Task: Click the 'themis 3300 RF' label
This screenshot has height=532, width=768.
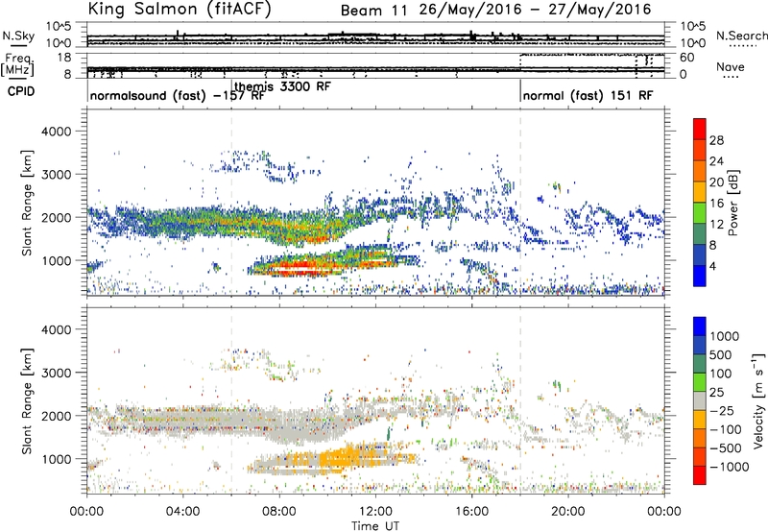Action: (282, 86)
